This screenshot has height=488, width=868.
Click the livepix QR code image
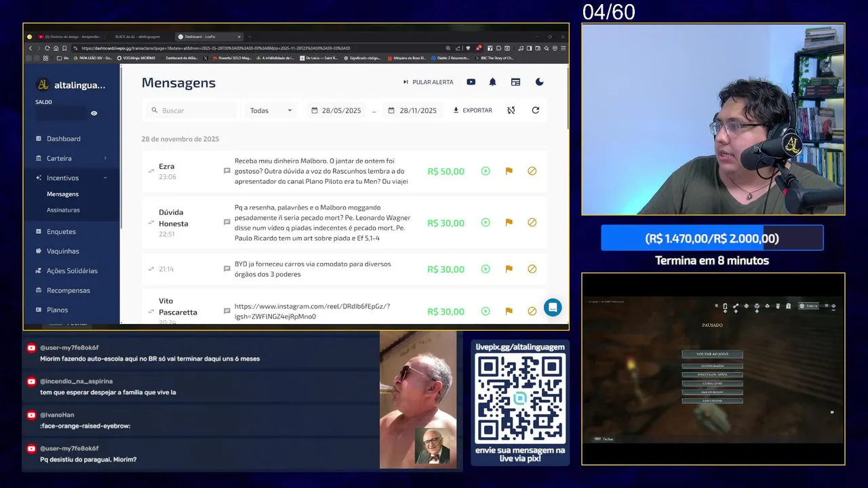tap(520, 399)
